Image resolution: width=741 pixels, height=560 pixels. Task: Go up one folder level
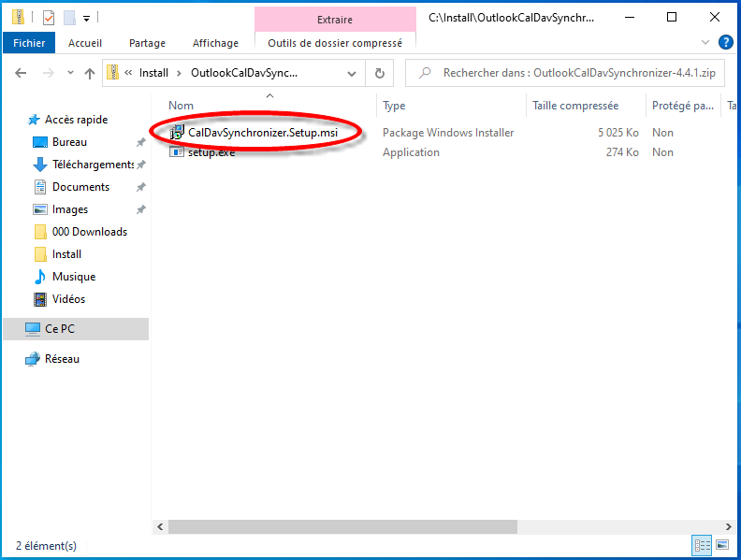point(90,73)
